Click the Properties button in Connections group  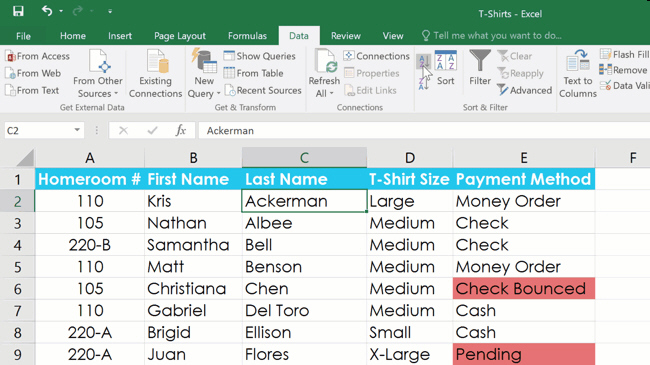point(372,73)
